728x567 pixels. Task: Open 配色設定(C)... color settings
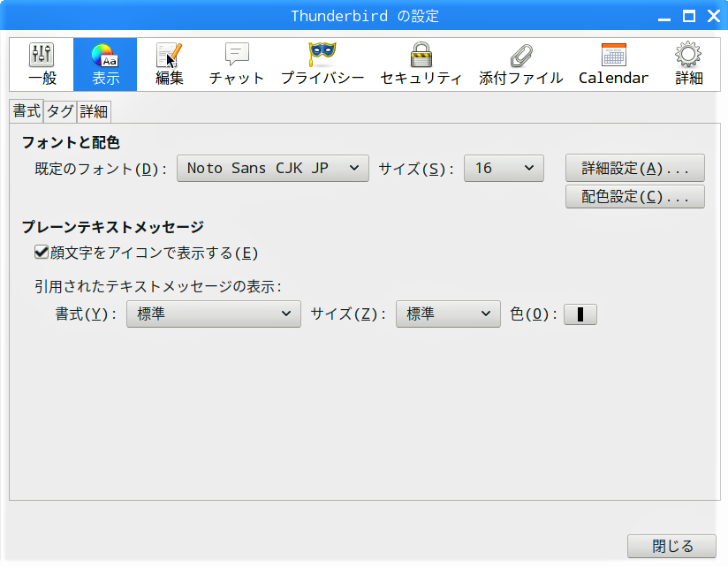click(634, 196)
